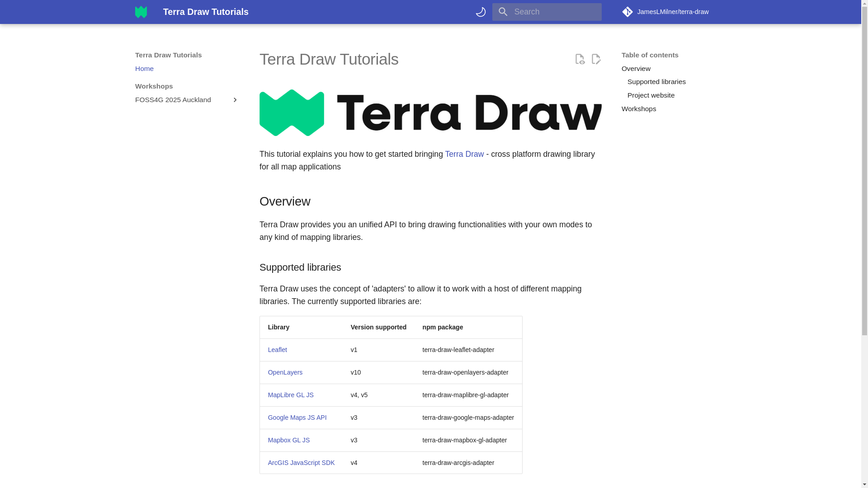Open the MapLibre GL JS link

pos(290,395)
